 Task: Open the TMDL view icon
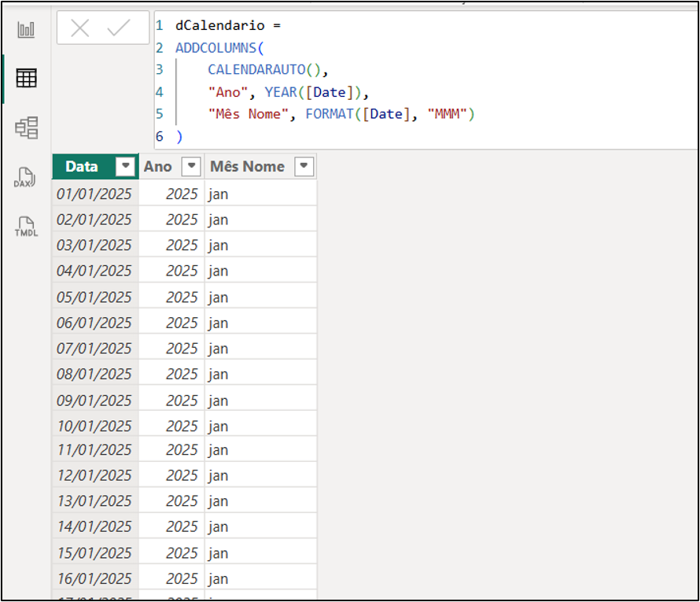(26, 227)
